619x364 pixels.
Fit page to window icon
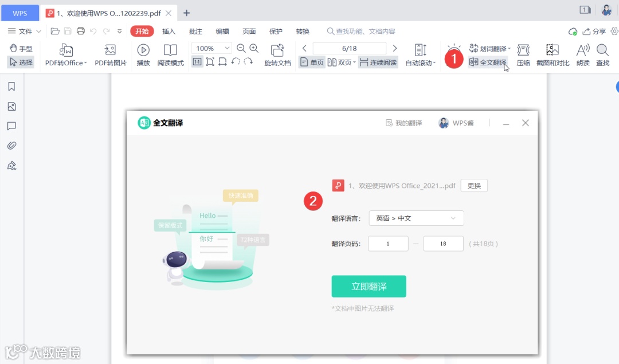click(210, 61)
